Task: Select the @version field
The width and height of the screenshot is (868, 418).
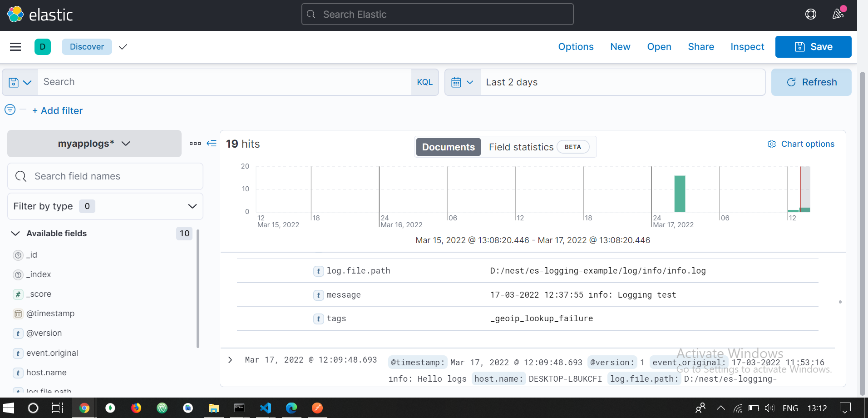Action: pyautogui.click(x=44, y=333)
